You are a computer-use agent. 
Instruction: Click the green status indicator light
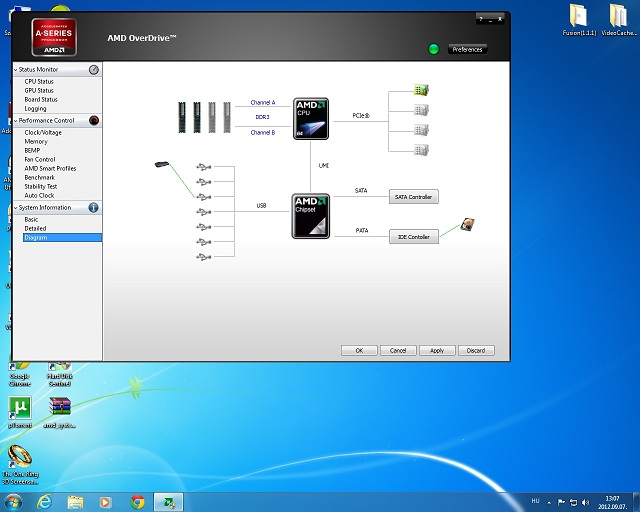coord(433,49)
